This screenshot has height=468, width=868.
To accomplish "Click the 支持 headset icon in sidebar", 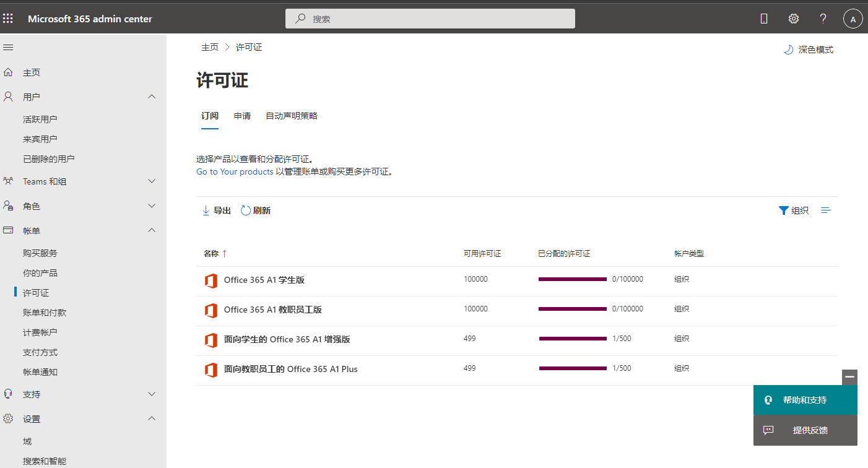I will tap(8, 394).
